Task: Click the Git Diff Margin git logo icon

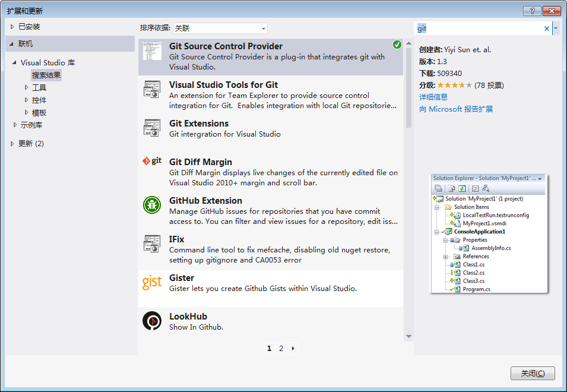Action: tap(152, 161)
